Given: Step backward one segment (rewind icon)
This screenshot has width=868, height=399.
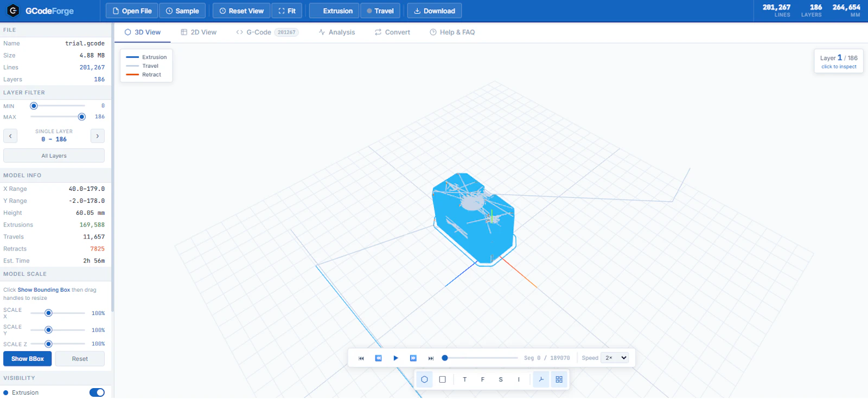Looking at the screenshot, I should (x=379, y=358).
